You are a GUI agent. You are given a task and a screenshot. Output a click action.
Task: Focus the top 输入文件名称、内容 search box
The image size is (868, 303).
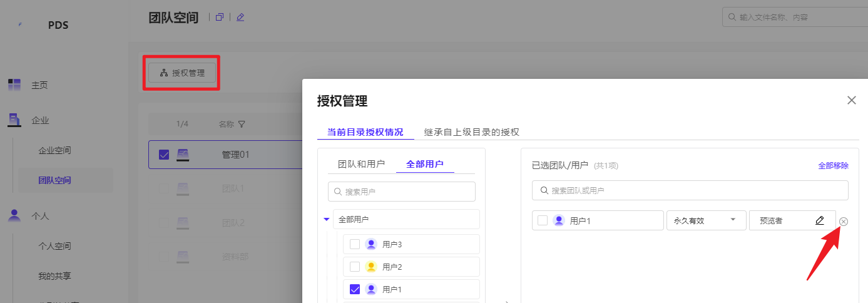795,17
